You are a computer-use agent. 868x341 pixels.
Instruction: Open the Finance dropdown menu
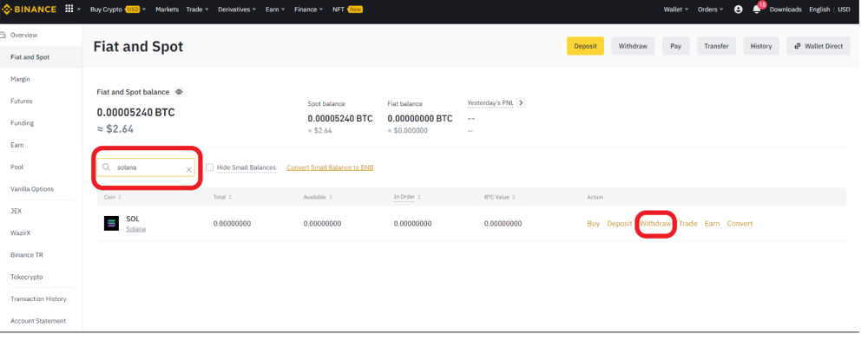click(309, 10)
